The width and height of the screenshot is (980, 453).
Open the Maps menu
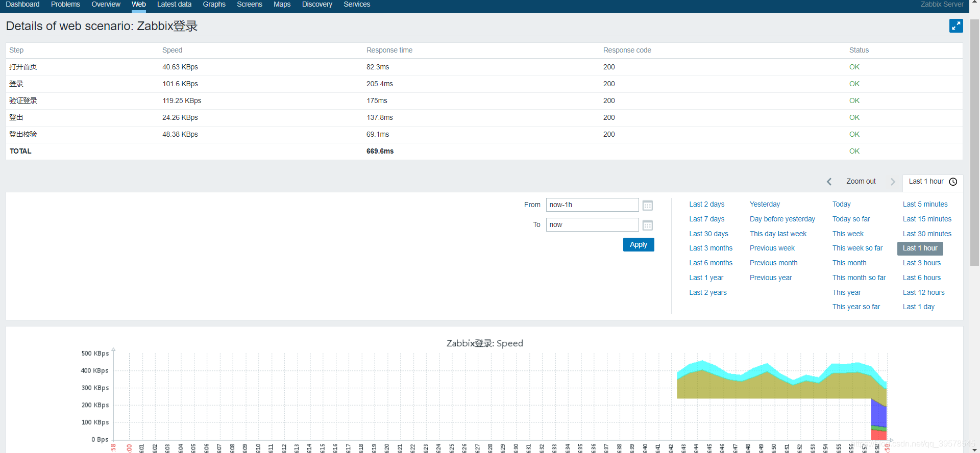pos(282,4)
